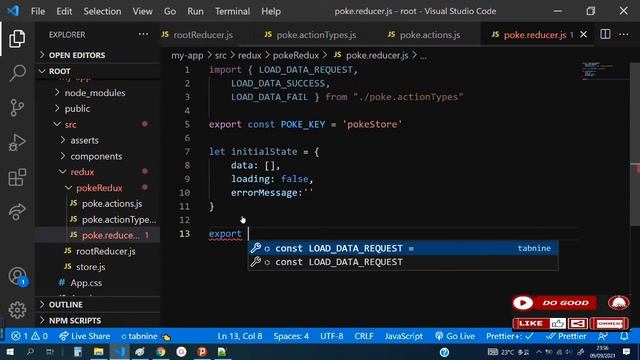Click the Prettier+ status item

(509, 336)
